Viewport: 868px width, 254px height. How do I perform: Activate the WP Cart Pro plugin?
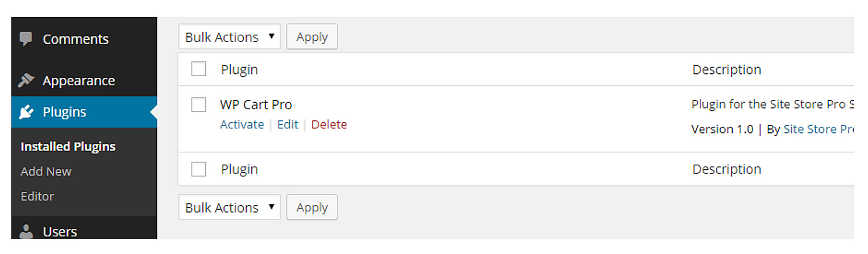242,124
